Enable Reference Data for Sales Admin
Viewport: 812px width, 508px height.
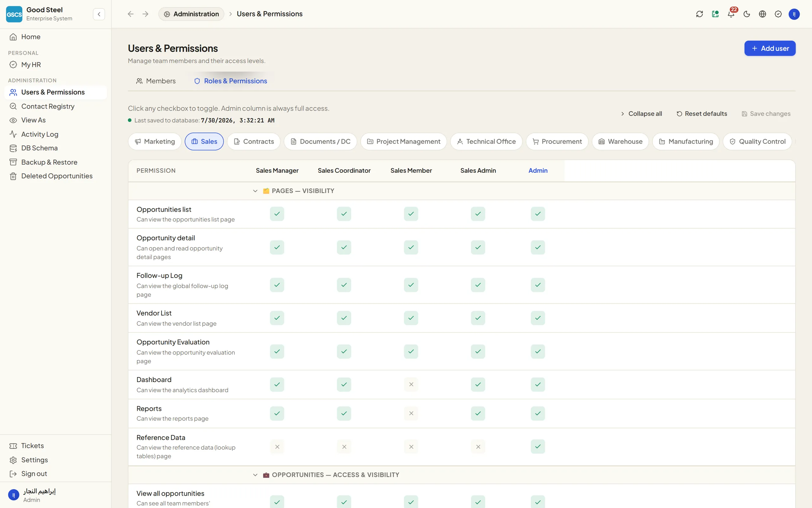(x=478, y=447)
